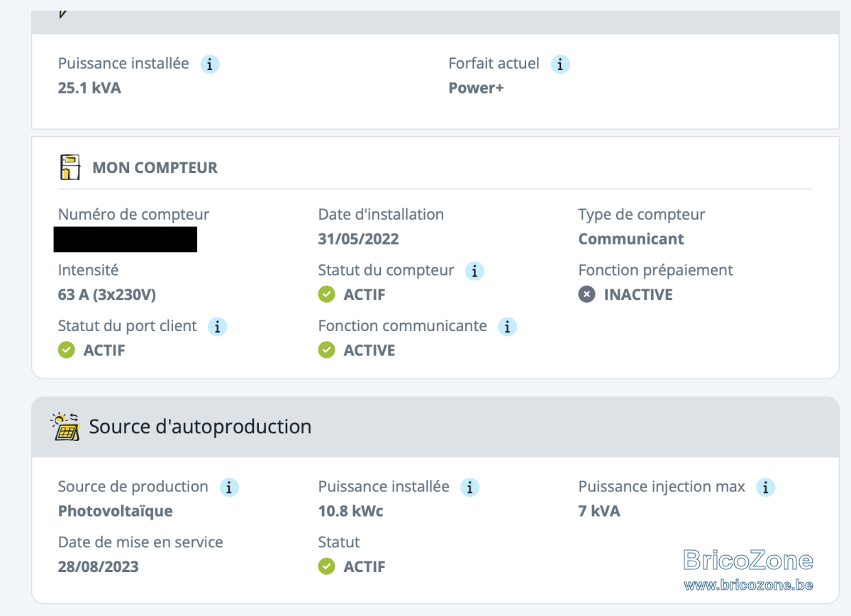
Task: Select the Photovoltaïque value
Action: [115, 511]
